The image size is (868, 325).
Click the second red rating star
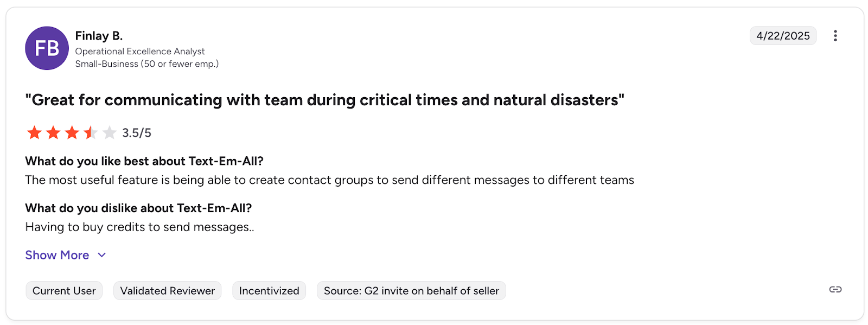(53, 132)
